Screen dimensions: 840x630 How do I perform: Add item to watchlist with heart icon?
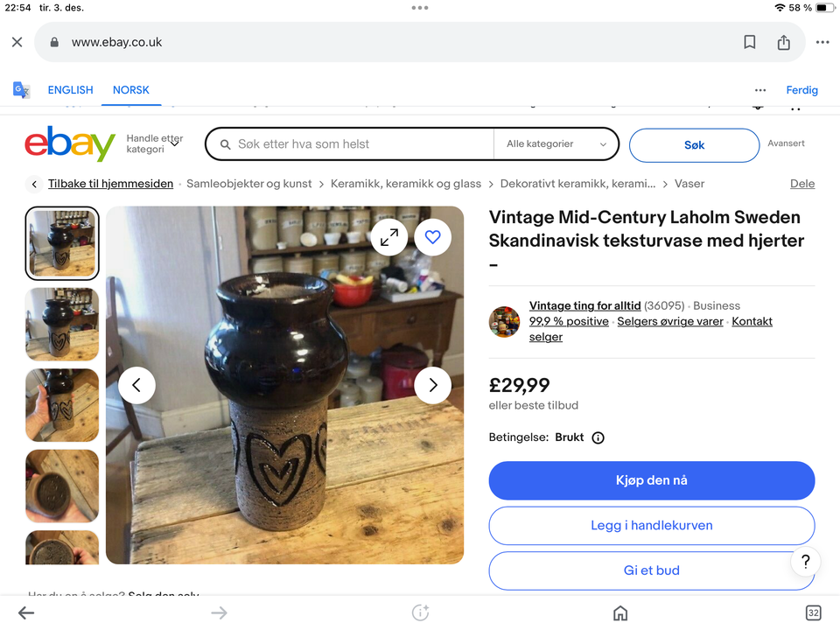coord(432,237)
